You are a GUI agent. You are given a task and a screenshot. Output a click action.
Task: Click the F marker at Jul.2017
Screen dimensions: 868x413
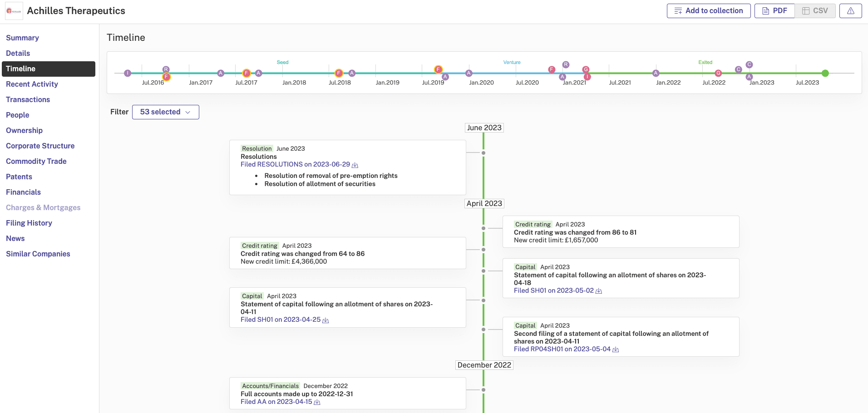247,73
